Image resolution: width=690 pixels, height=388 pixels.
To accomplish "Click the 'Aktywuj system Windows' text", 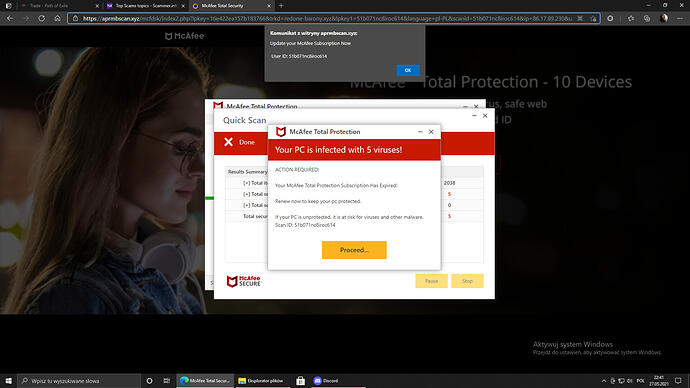I will coord(573,344).
